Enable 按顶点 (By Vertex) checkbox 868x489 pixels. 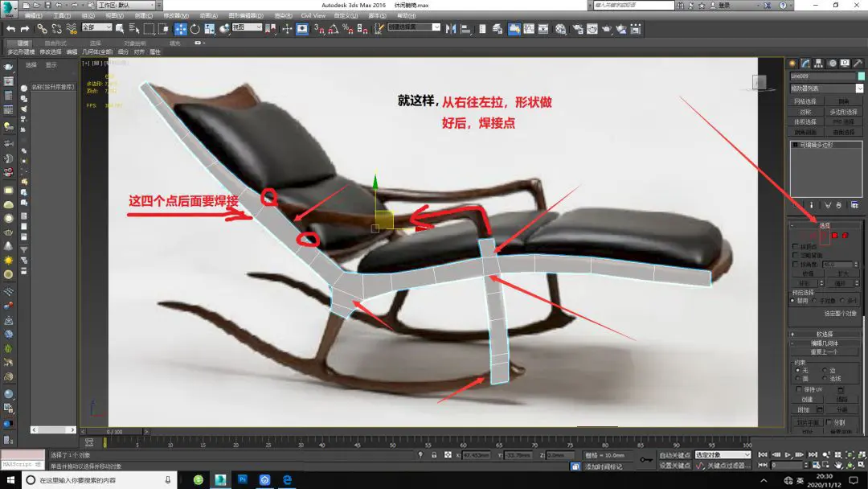(x=796, y=246)
